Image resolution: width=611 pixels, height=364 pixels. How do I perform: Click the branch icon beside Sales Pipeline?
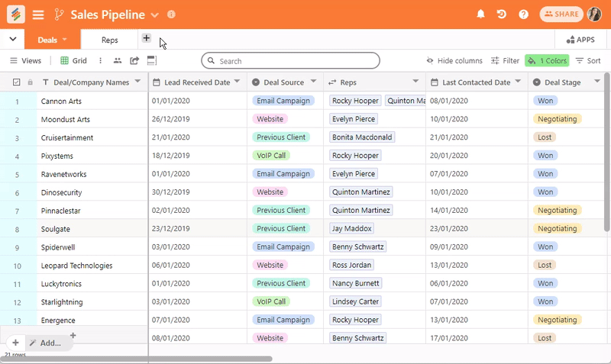(x=59, y=14)
